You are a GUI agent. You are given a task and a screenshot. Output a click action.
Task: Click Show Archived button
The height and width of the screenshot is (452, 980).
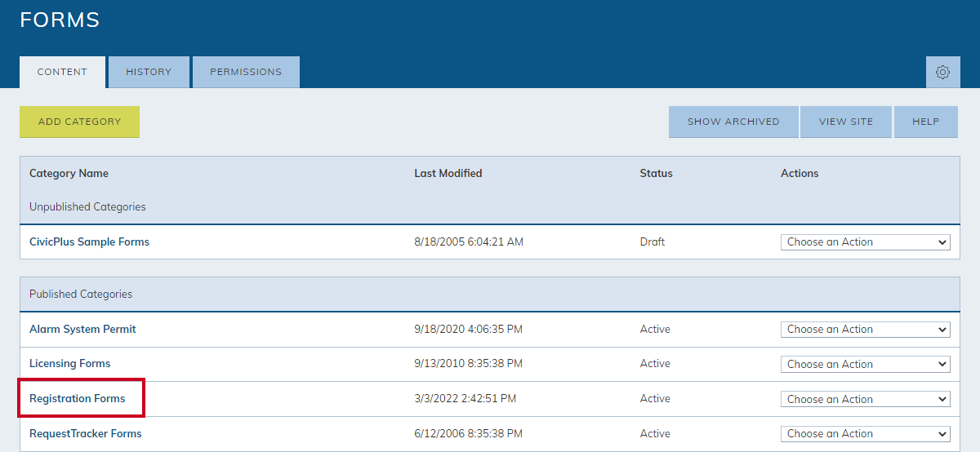tap(733, 122)
